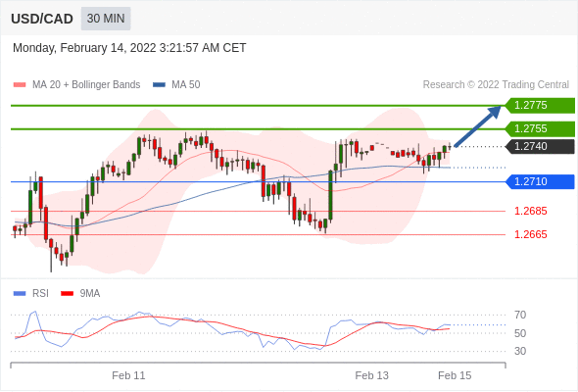
Task: Select the dark 1.2740 current price tag
Action: (x=540, y=146)
